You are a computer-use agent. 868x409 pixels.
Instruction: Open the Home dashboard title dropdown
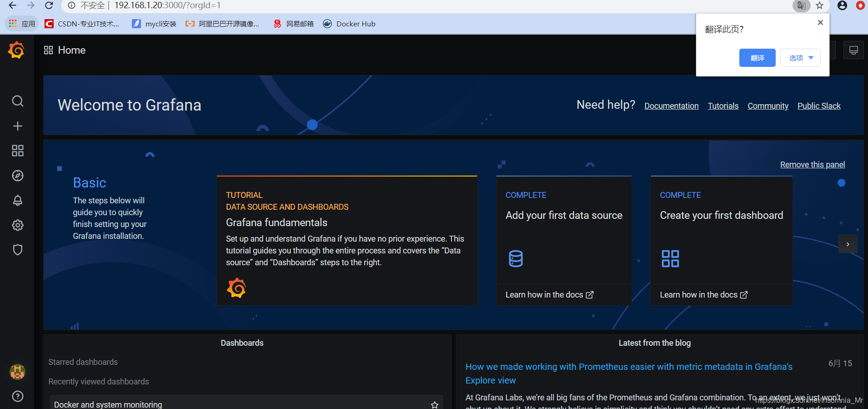[72, 50]
